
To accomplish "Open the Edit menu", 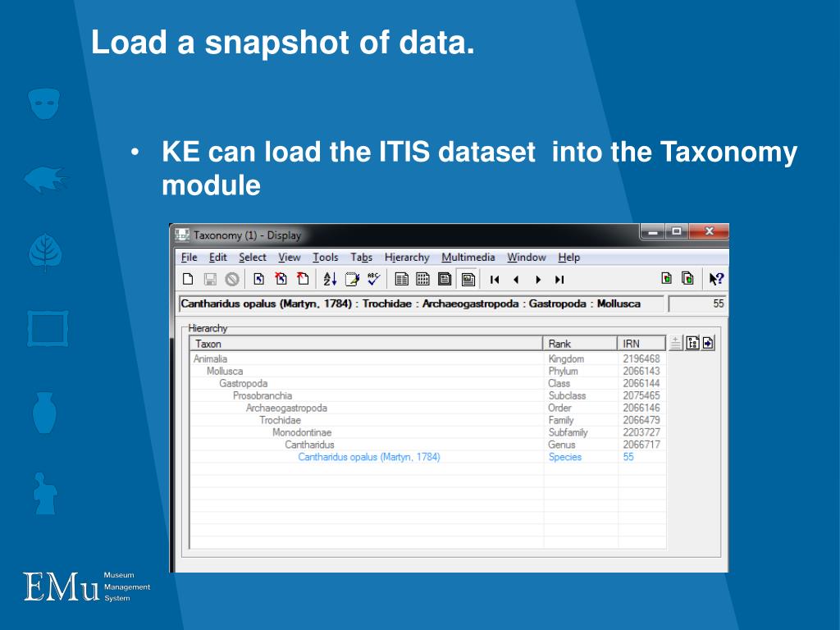I will [x=218, y=257].
